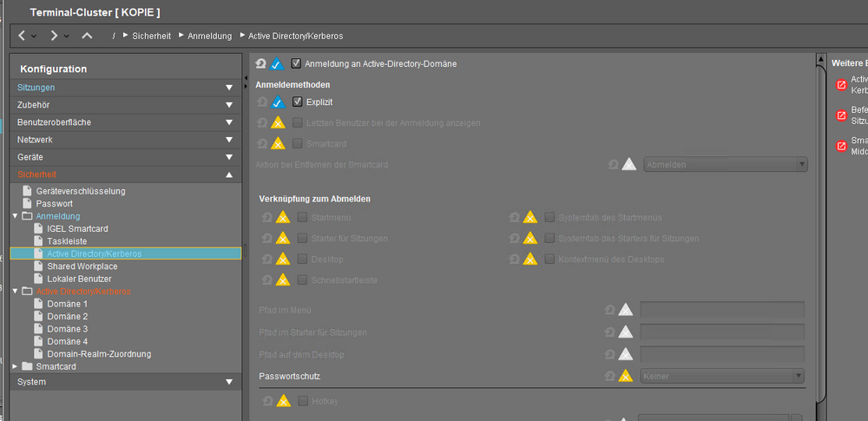The image size is (868, 421).
Task: Expand the Smartcard tree folder
Action: click(x=16, y=366)
